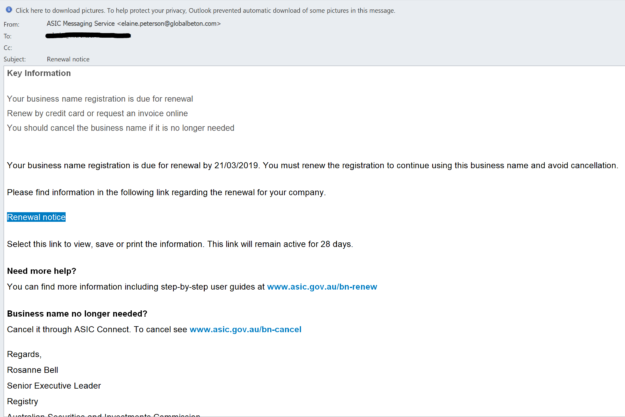
Task: Click the Rosanne Bell signature name
Action: [31, 370]
